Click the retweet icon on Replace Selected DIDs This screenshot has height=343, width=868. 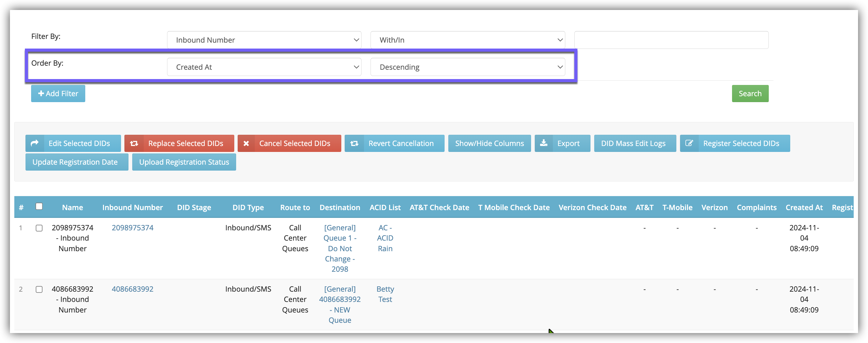(x=134, y=143)
